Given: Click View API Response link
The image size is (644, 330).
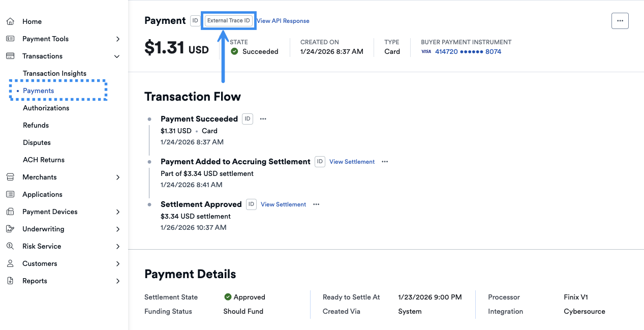Looking at the screenshot, I should click(283, 21).
